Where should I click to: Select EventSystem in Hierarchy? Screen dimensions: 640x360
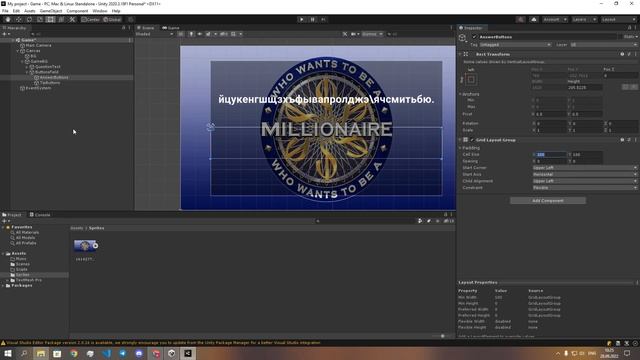[38, 88]
